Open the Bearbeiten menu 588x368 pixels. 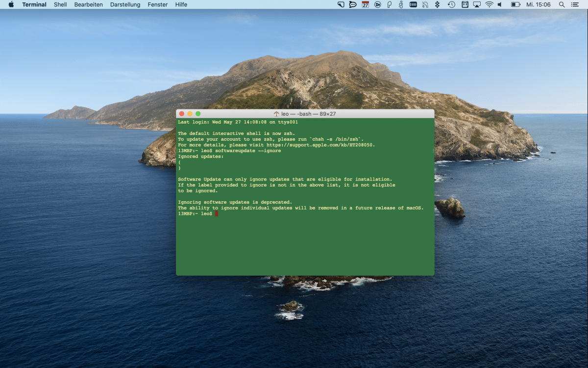point(88,4)
